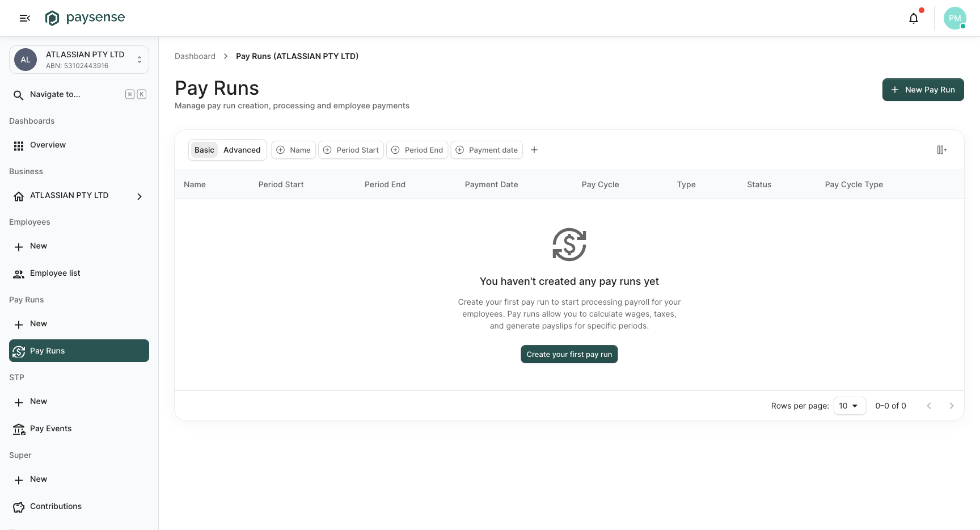Sort by the Pay Cycle Type column header
The width and height of the screenshot is (980, 530).
tap(854, 184)
